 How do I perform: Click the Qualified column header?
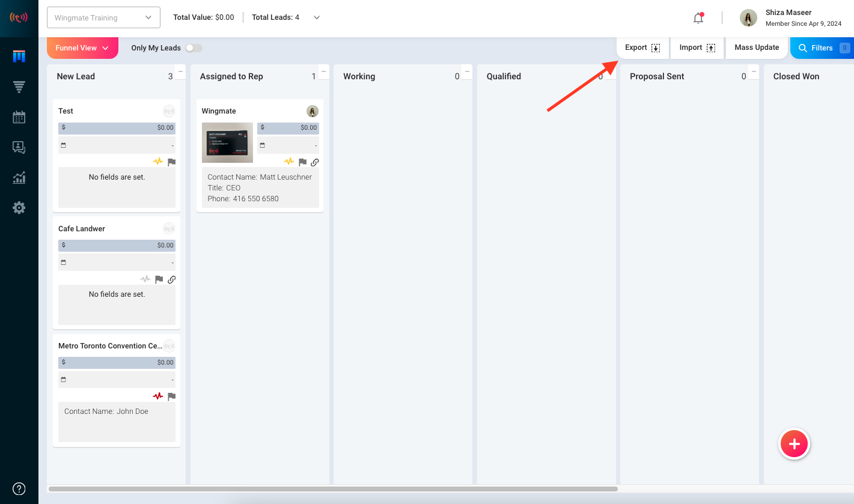pos(504,76)
